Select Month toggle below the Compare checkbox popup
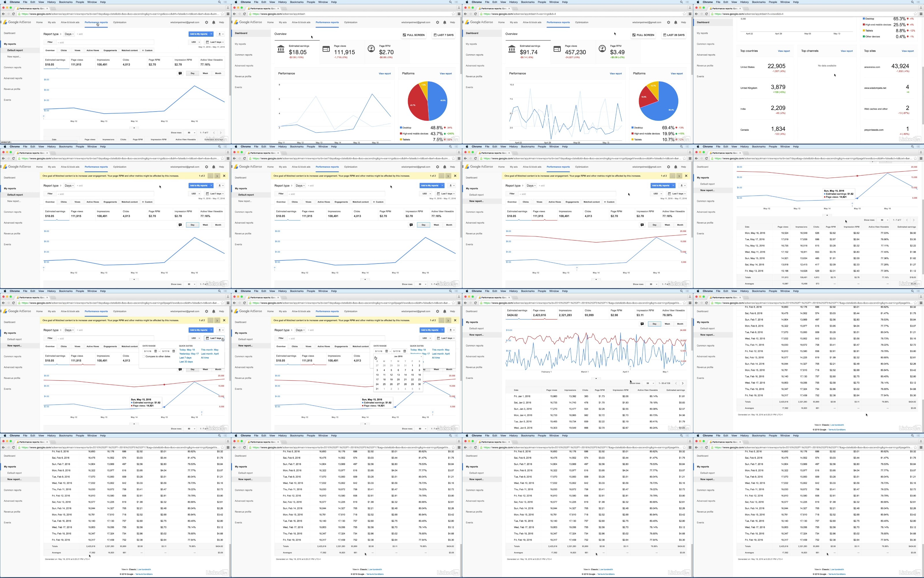The width and height of the screenshot is (924, 578). point(218,369)
